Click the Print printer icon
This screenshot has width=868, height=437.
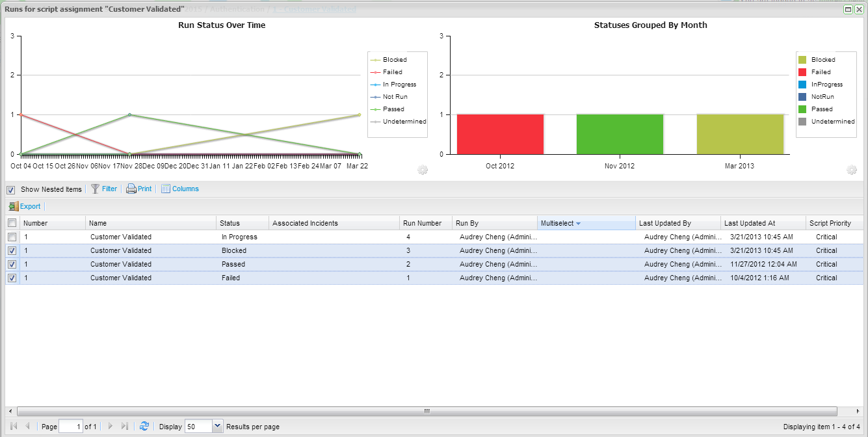(131, 189)
